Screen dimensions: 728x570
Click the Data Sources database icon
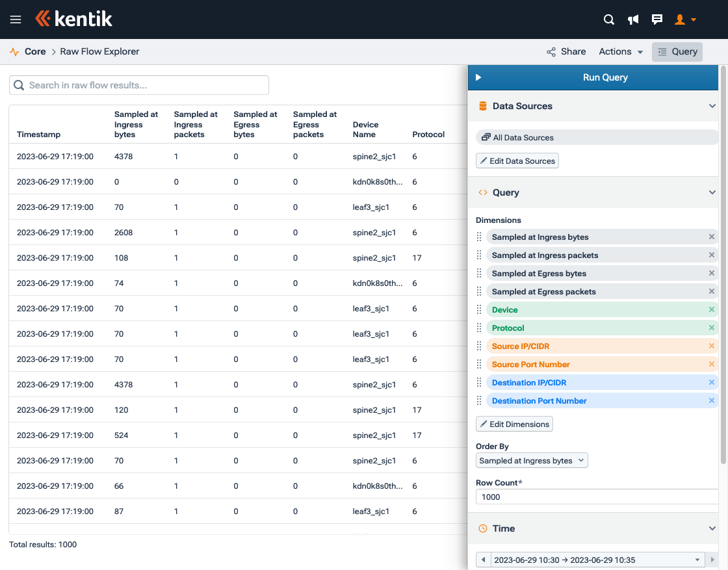[482, 105]
